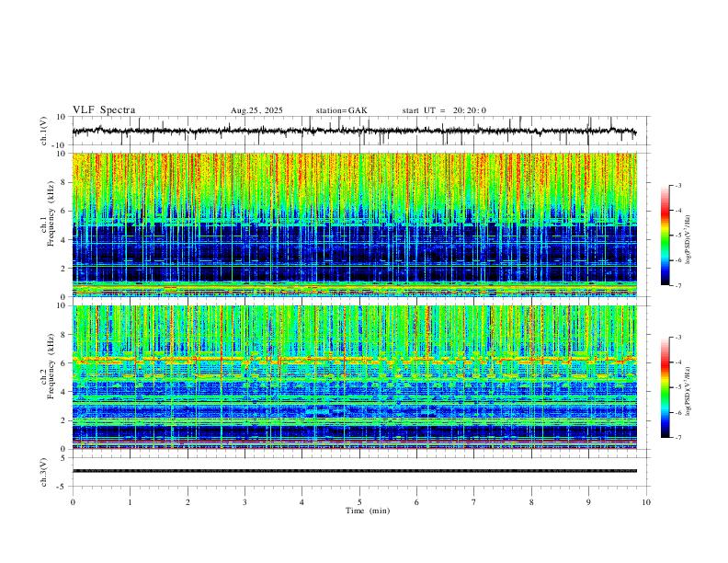The image size is (728, 563).
Task: Click the "ch.3(V)" axis label
Action: [x=44, y=472]
